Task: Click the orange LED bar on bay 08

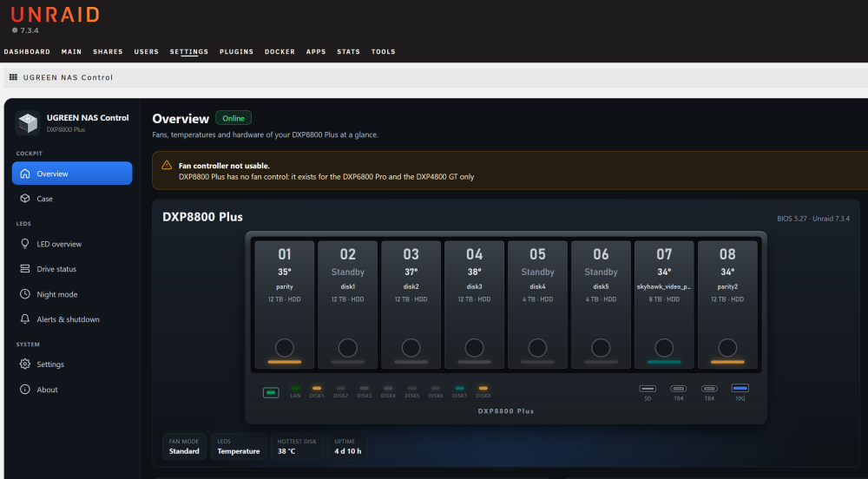Action: coord(727,362)
